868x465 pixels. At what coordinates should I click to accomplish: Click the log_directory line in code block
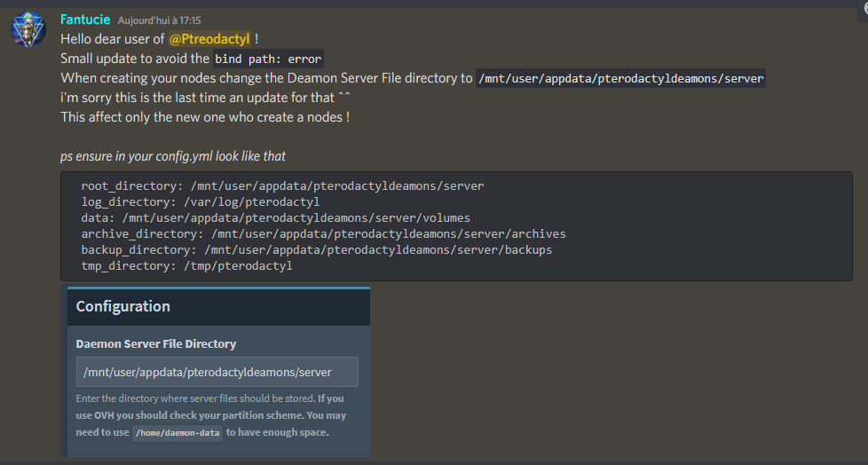tap(201, 202)
